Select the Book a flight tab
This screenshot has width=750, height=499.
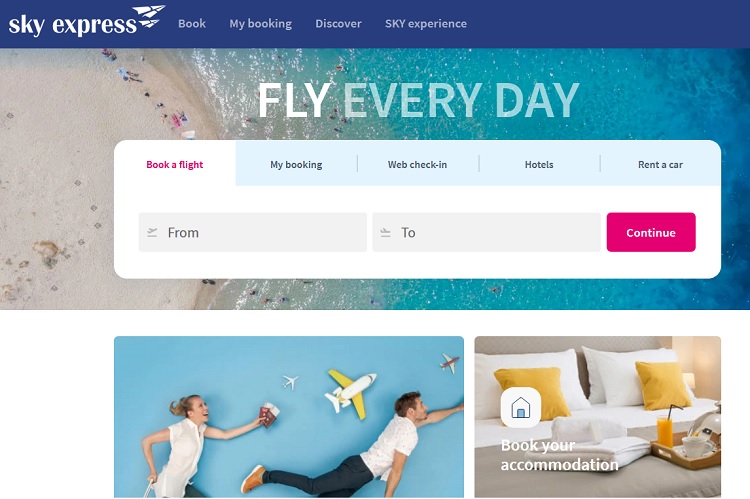[175, 164]
